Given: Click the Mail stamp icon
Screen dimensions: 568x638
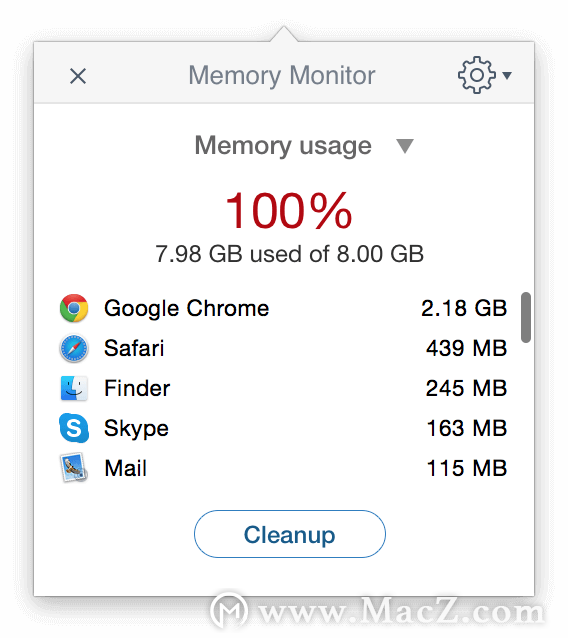Looking at the screenshot, I should pyautogui.click(x=74, y=468).
